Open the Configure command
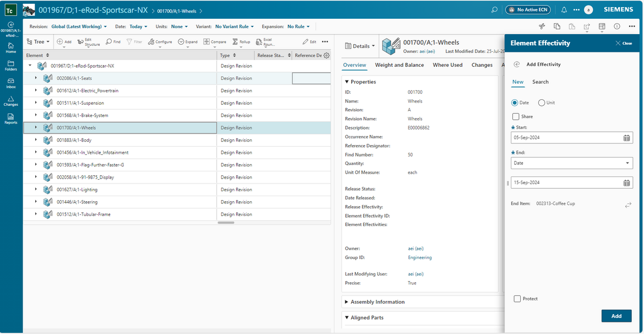Viewport: 644px width, 334px height. (x=160, y=41)
